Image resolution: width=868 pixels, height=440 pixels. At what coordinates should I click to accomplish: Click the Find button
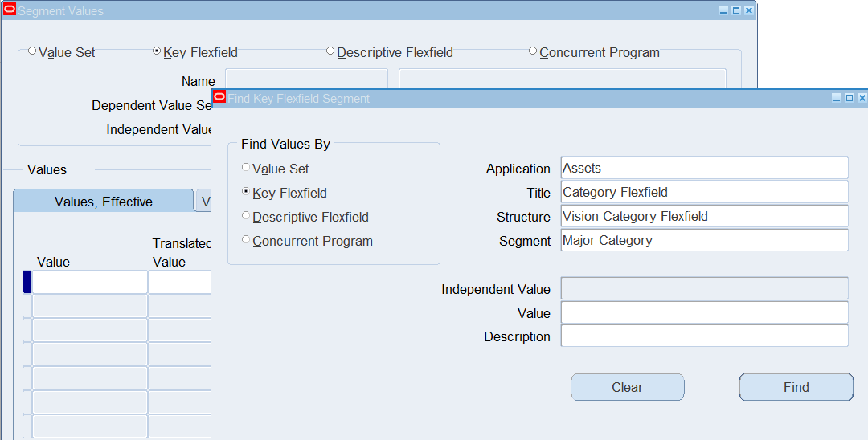tap(796, 387)
